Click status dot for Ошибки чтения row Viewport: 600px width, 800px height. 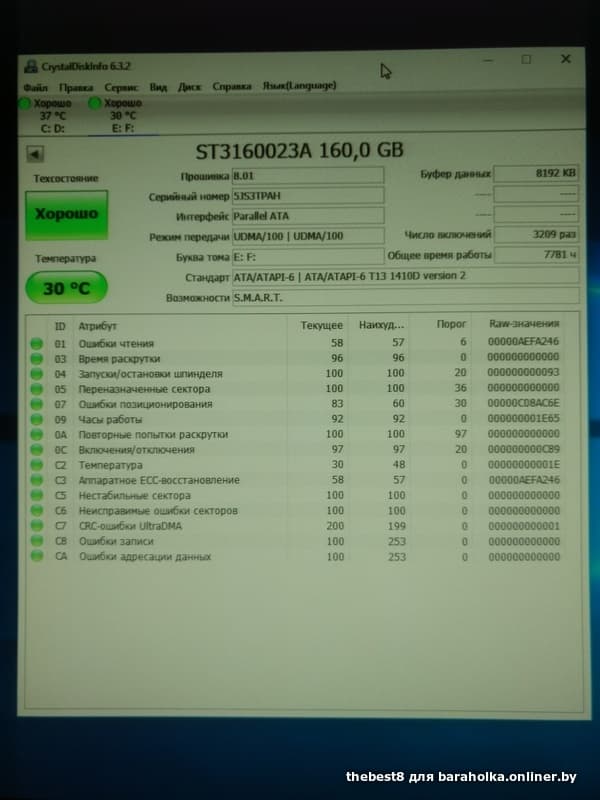coord(36,344)
